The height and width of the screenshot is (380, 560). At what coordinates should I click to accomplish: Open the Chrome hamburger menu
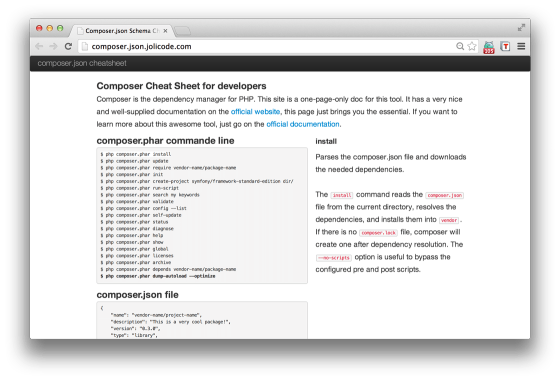point(521,46)
